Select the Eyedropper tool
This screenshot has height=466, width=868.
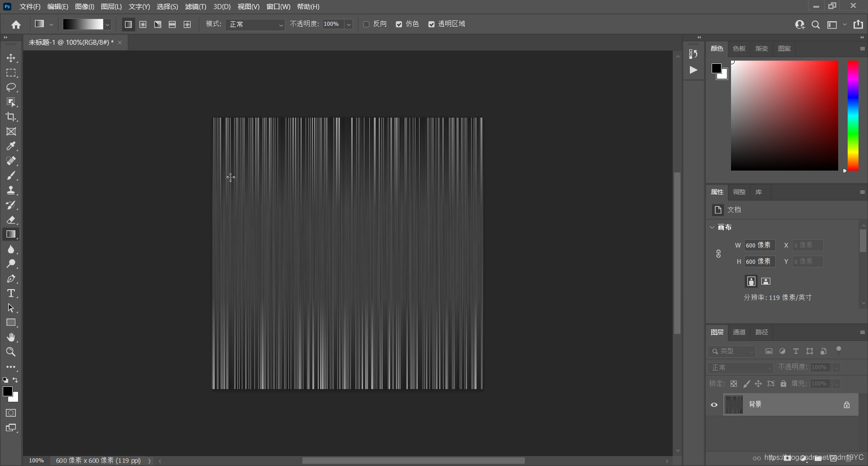11,146
